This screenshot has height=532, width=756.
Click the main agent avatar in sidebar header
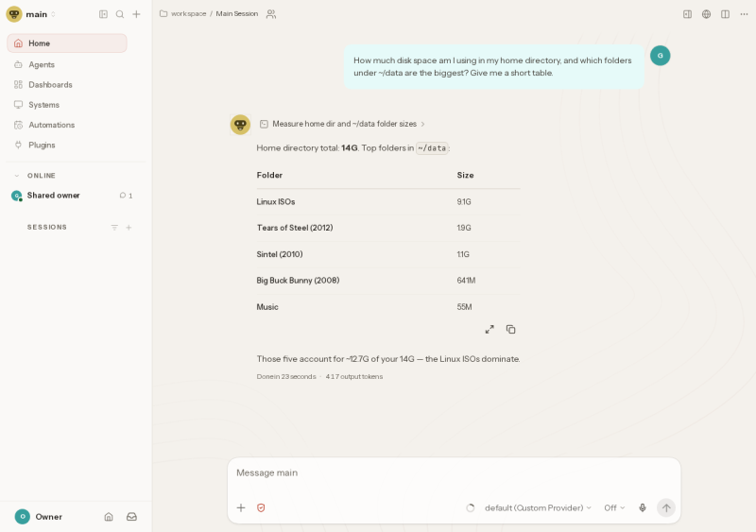click(14, 14)
